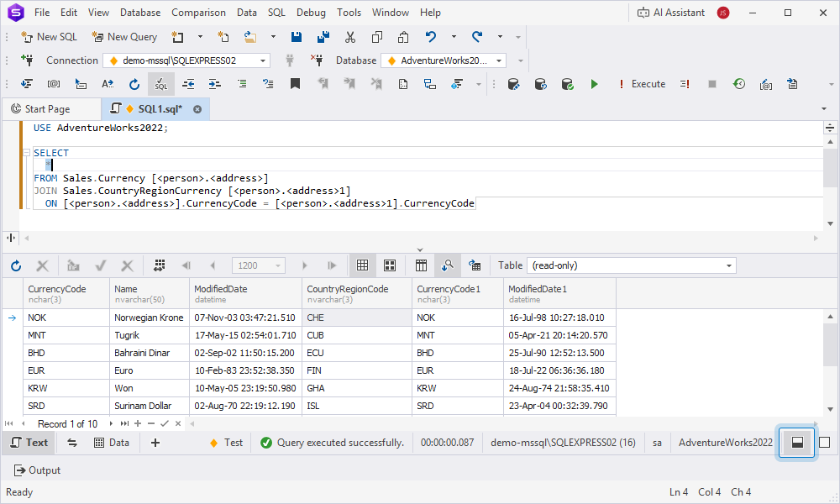This screenshot has height=504, width=840.
Task: Click the green Execute play arrow
Action: tap(594, 84)
